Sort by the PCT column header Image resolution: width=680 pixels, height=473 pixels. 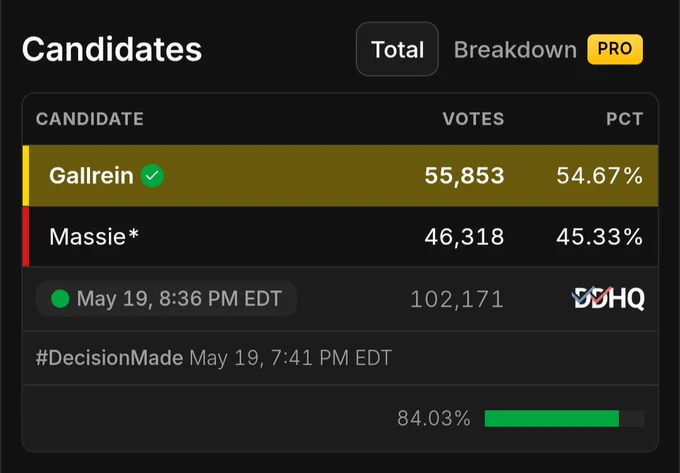coord(624,119)
